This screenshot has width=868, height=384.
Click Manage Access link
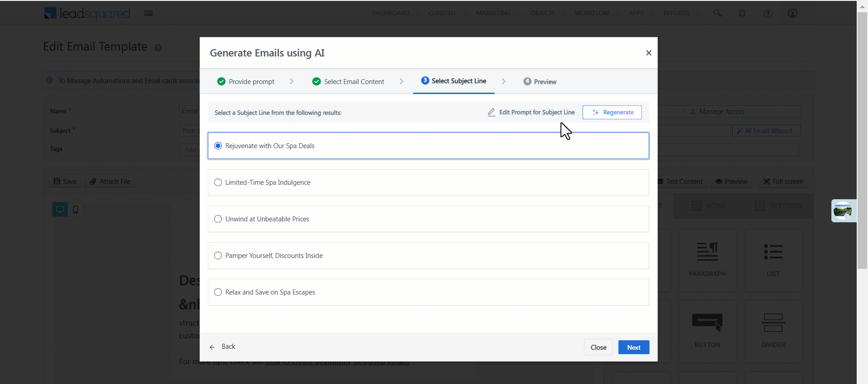pos(717,112)
